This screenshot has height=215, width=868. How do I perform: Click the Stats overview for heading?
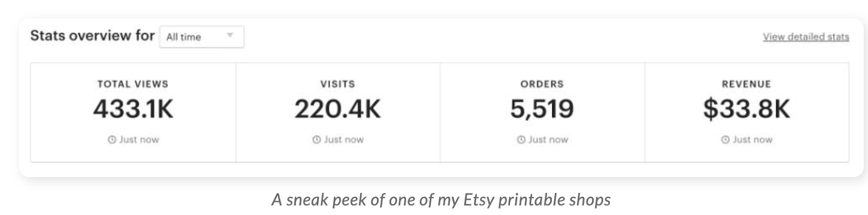[92, 36]
